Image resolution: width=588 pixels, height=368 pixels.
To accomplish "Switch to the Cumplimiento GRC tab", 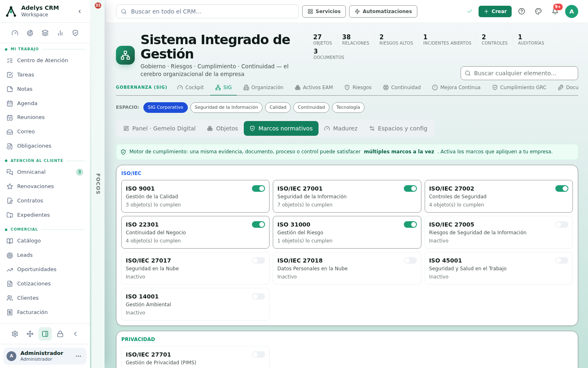I will coord(519,88).
